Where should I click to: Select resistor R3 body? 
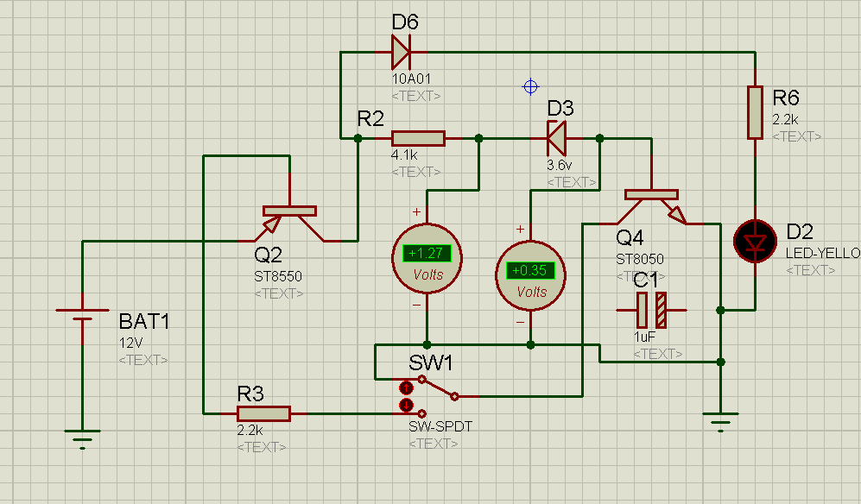263,413
